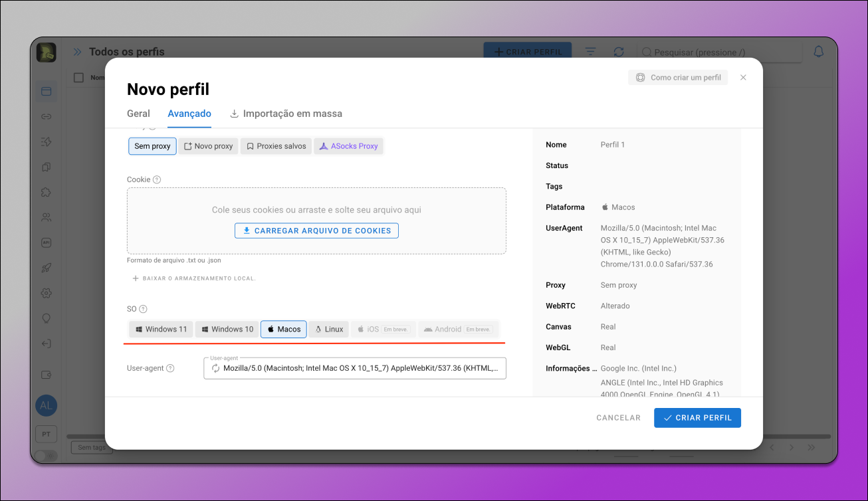Click the horizontal scrollbar under profiles table
This screenshot has width=868, height=501.
click(x=449, y=437)
